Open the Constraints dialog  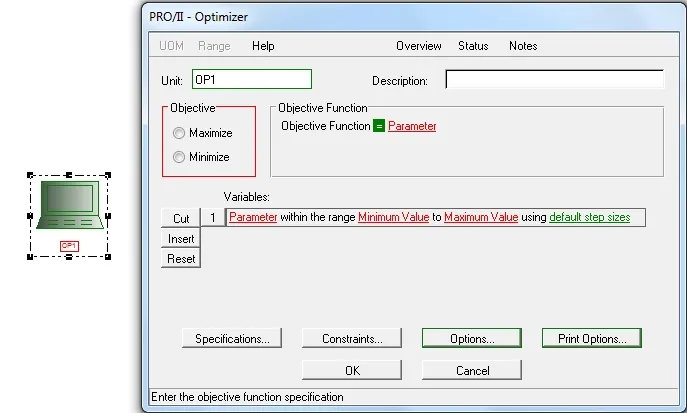[352, 339]
